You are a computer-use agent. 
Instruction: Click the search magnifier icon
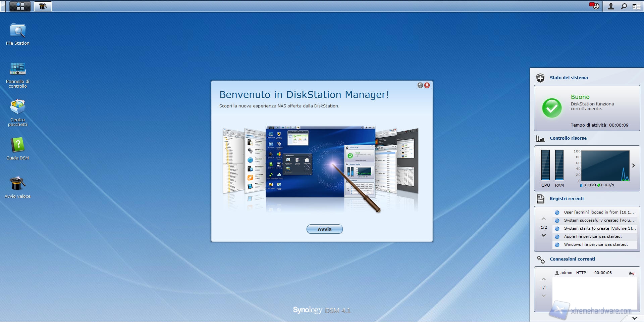624,6
